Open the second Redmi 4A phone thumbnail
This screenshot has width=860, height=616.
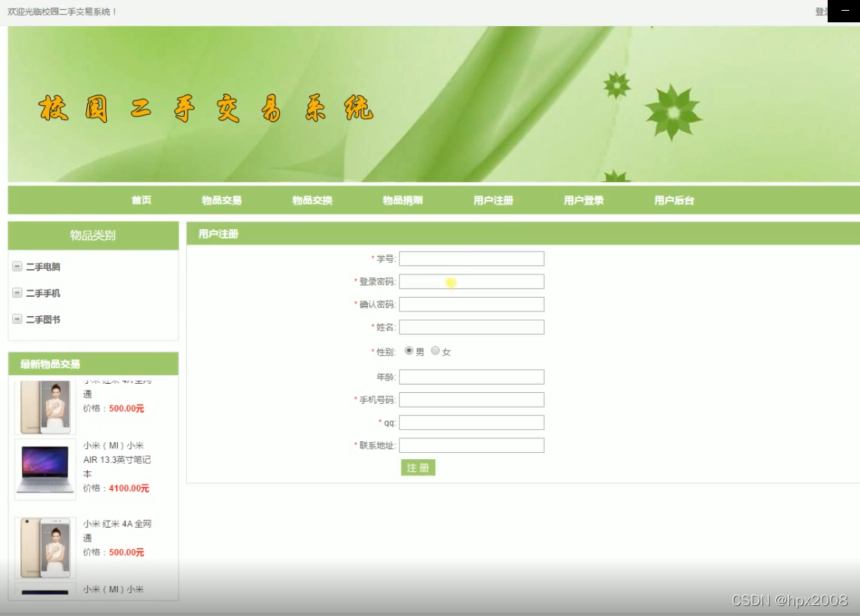(45, 548)
